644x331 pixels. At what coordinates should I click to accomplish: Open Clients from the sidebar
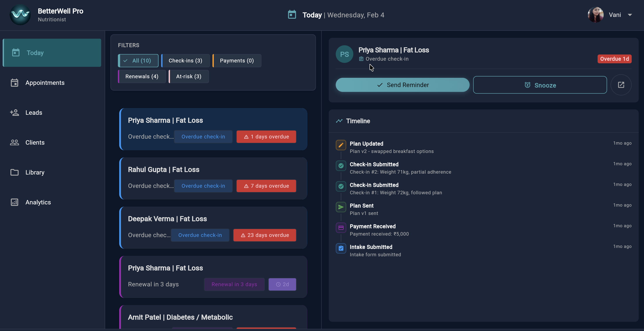click(x=35, y=142)
